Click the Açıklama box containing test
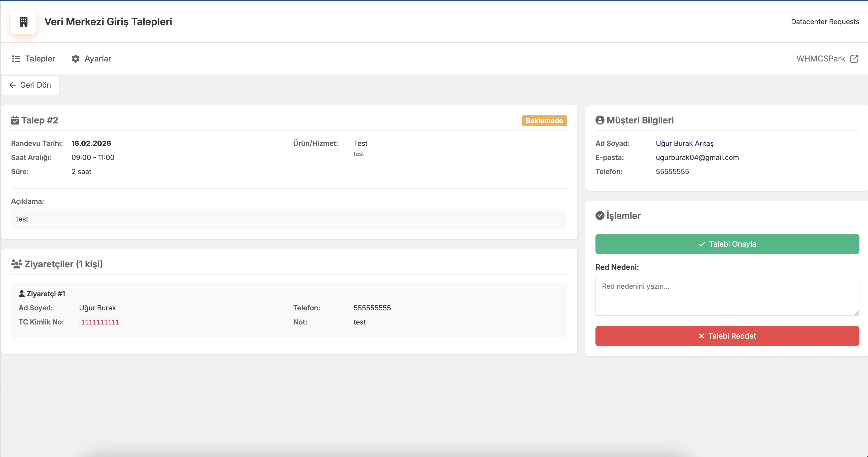Screen dimensions: 868x457 click(x=289, y=219)
